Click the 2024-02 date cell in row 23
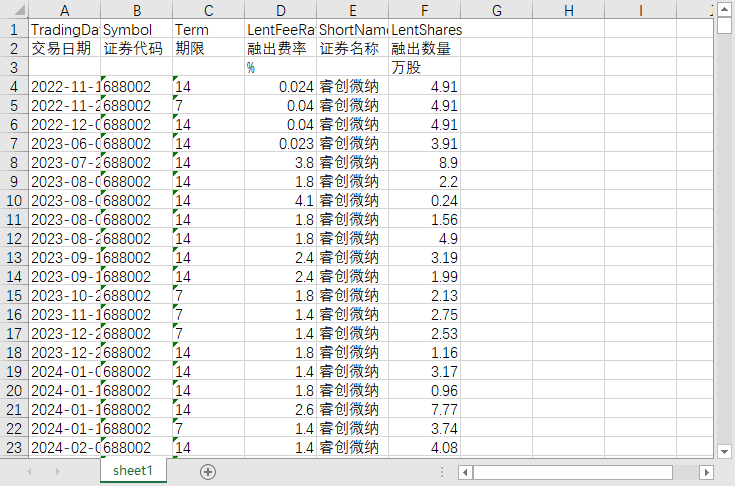Image resolution: width=735 pixels, height=486 pixels. [64, 448]
